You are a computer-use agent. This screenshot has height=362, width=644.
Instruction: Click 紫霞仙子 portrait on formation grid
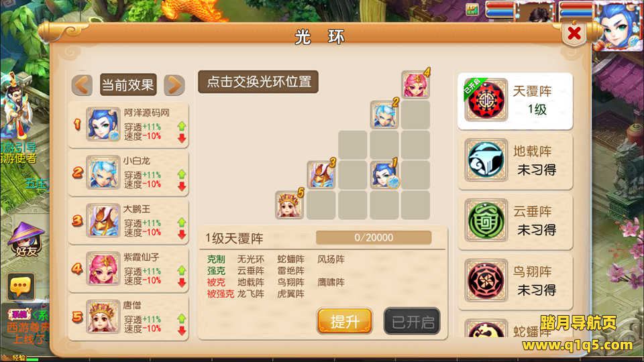pyautogui.click(x=416, y=84)
